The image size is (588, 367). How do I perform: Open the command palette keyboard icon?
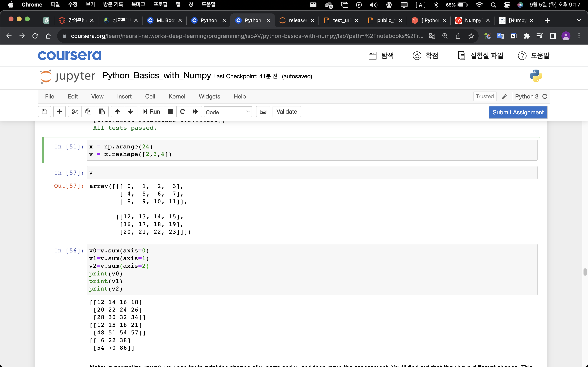263,112
